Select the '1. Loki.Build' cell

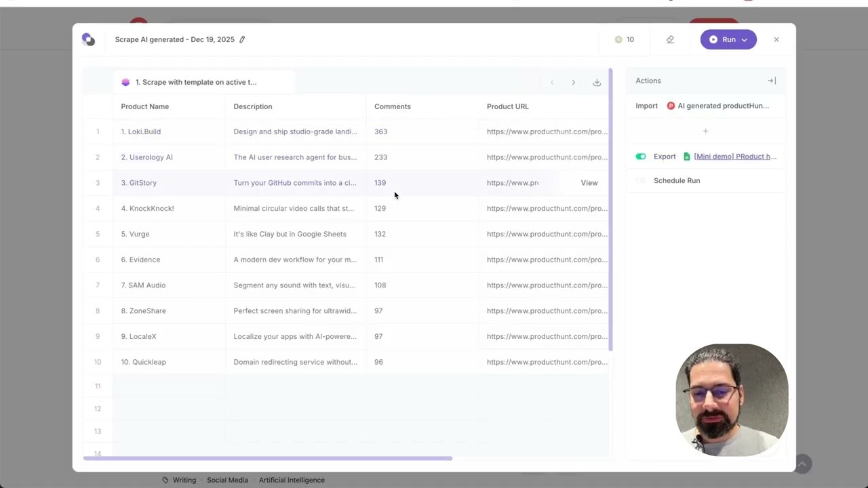click(169, 131)
